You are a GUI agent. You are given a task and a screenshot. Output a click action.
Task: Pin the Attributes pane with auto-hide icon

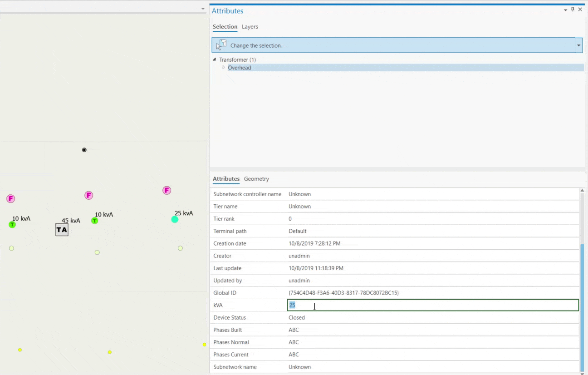573,10
